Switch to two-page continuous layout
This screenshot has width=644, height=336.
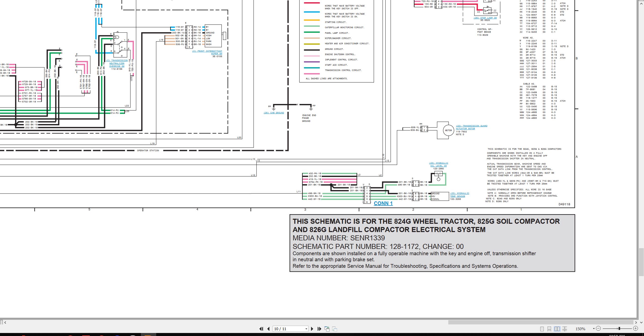pos(565,329)
